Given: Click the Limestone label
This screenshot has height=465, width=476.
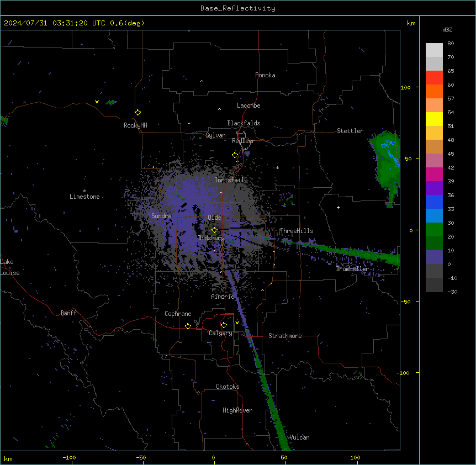Looking at the screenshot, I should pos(84,197).
